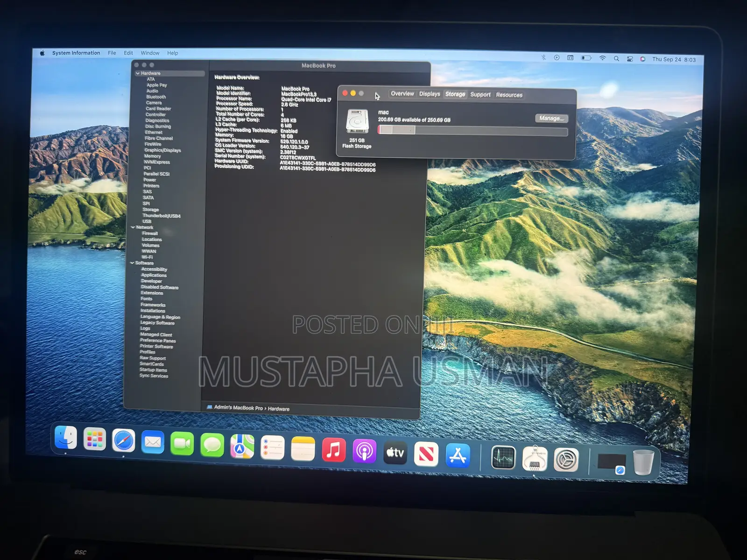This screenshot has height=560, width=747.
Task: Select Memory in the Hardware list
Action: tap(152, 156)
